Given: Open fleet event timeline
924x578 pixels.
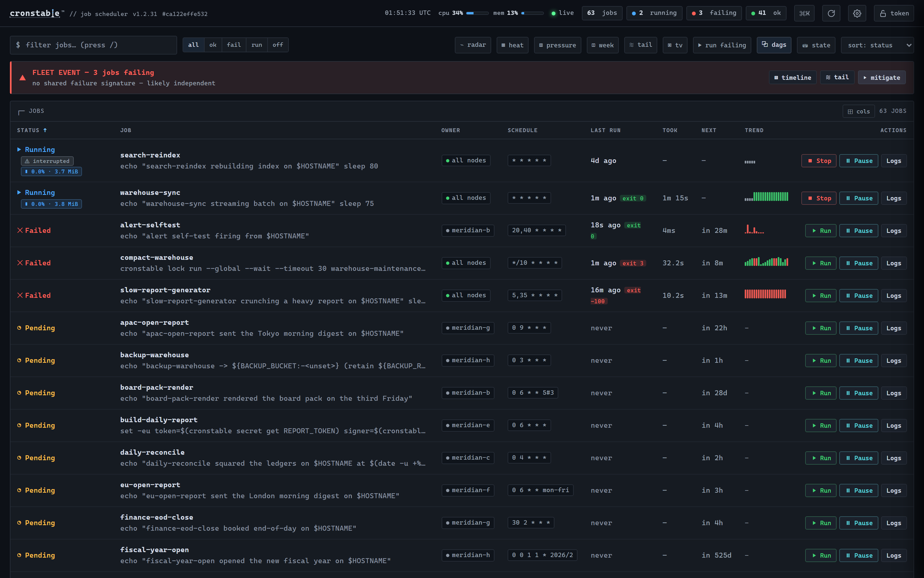Looking at the screenshot, I should point(792,78).
